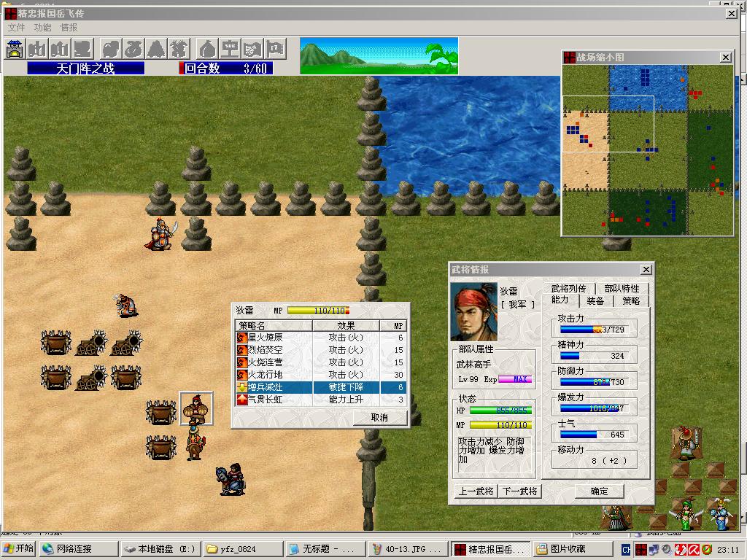Switch to the 装备 tab
This screenshot has height=560, width=747.
click(595, 300)
